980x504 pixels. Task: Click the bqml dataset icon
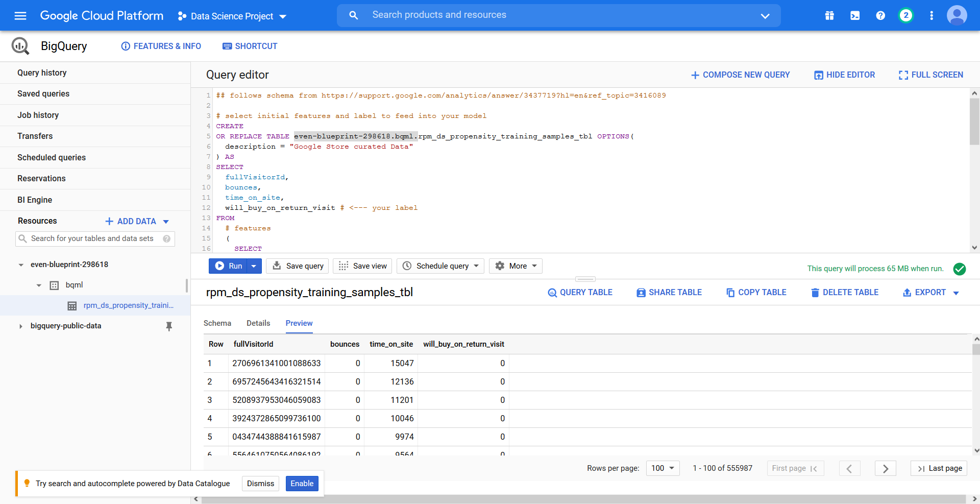pyautogui.click(x=54, y=285)
